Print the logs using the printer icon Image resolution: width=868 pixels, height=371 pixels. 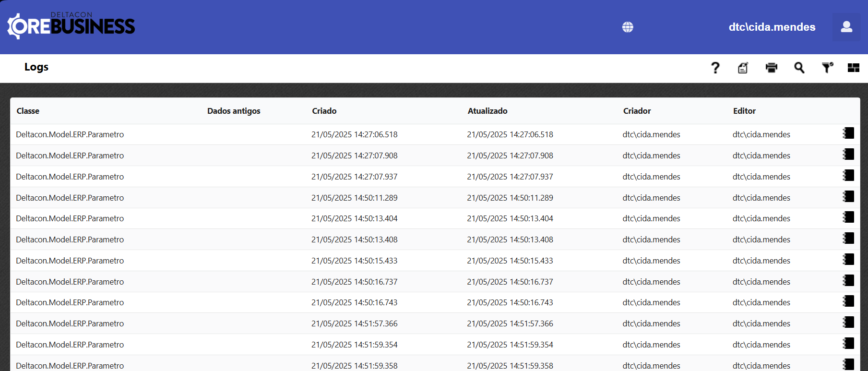coord(771,68)
